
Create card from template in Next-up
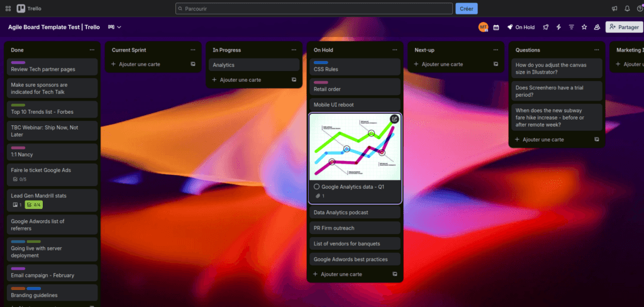click(496, 64)
